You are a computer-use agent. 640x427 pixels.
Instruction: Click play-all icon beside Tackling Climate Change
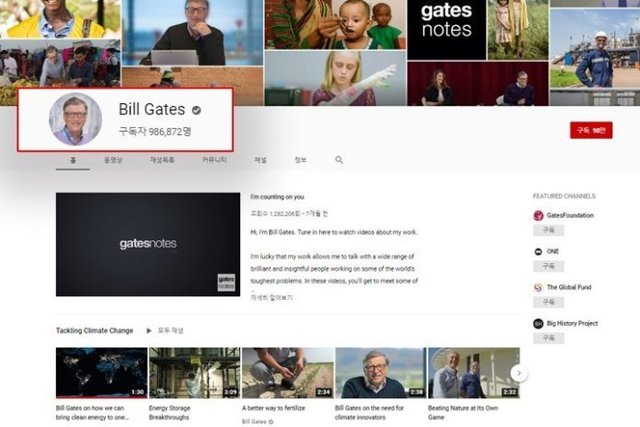pos(149,330)
